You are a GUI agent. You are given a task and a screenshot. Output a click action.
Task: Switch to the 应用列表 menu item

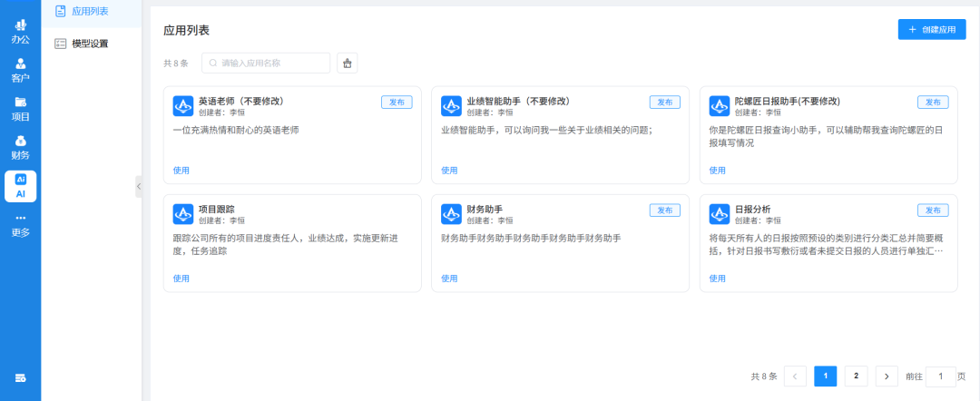click(92, 11)
